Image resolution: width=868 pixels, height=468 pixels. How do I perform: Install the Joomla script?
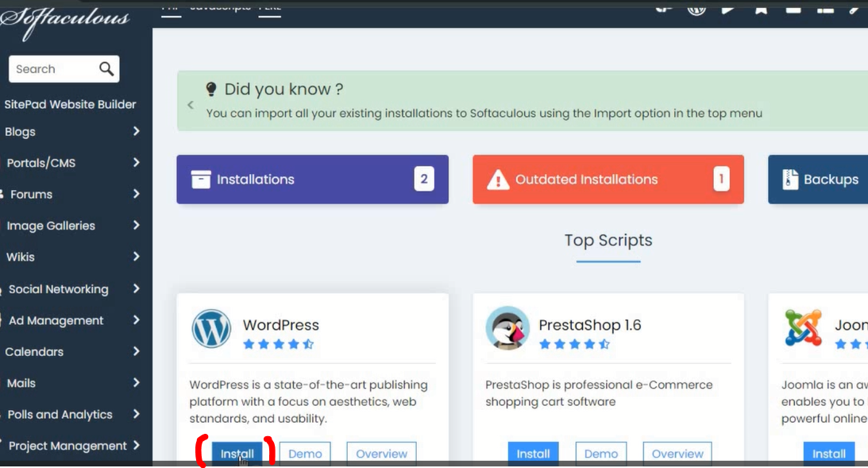829,454
